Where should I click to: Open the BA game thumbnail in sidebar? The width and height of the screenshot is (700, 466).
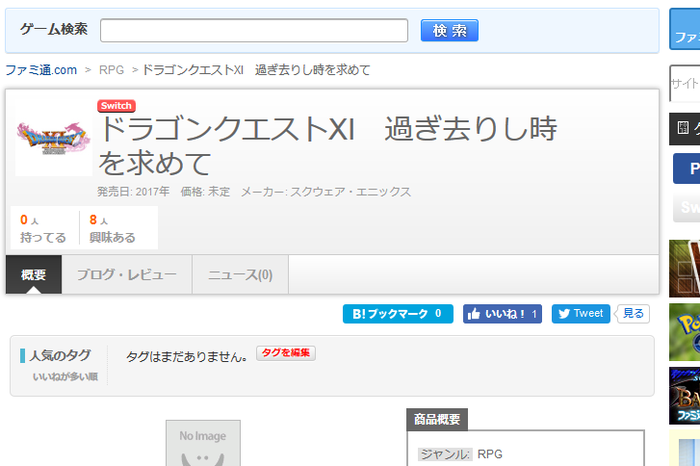685,396
